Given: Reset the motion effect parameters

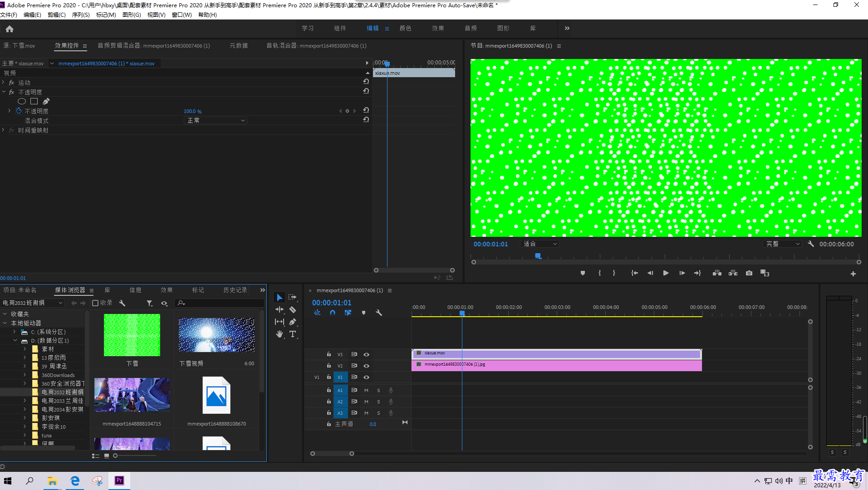Looking at the screenshot, I should click(366, 82).
